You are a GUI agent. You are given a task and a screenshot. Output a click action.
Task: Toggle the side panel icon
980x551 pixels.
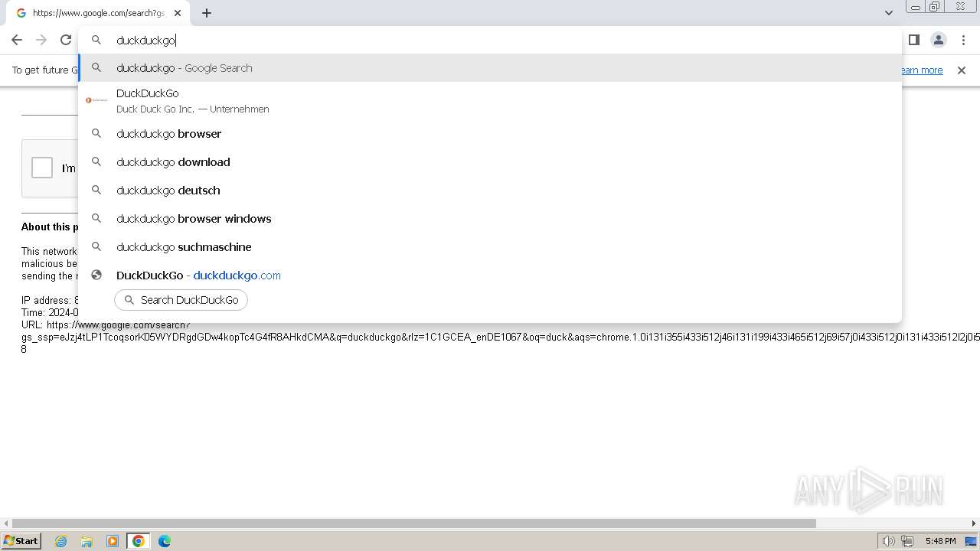(913, 40)
